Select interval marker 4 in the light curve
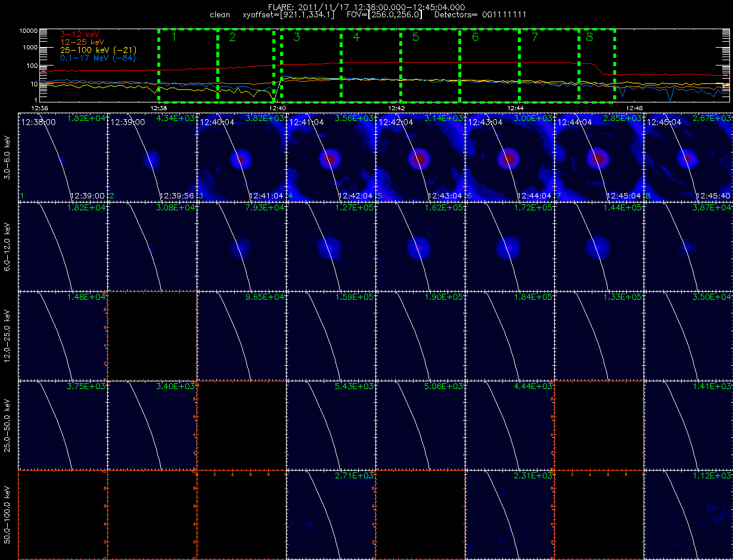Screen dimensions: 733x560 tap(356, 38)
